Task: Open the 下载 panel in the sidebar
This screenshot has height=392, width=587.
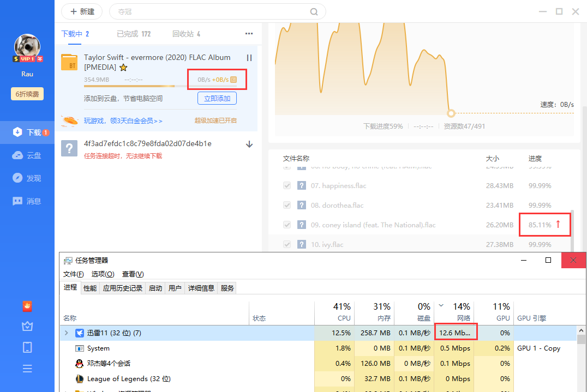Action: tap(27, 132)
